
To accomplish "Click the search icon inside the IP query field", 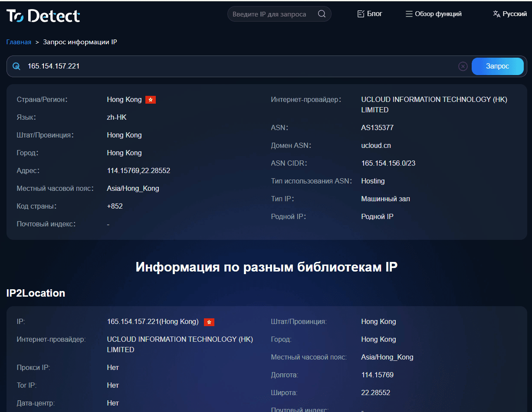I will (x=16, y=66).
